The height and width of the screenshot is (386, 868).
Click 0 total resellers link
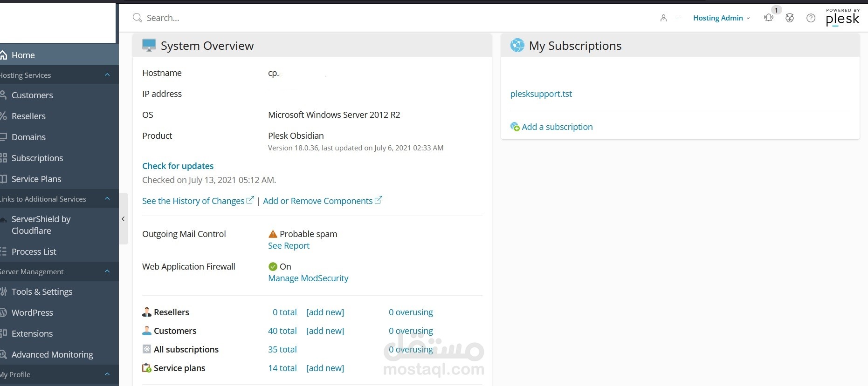pyautogui.click(x=285, y=312)
